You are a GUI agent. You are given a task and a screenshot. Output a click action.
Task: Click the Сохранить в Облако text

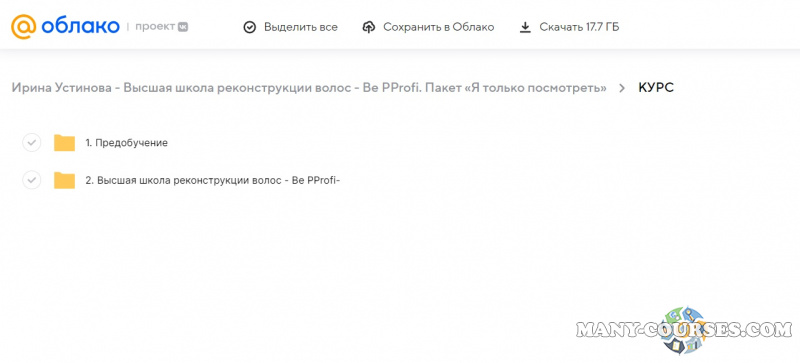tap(439, 27)
